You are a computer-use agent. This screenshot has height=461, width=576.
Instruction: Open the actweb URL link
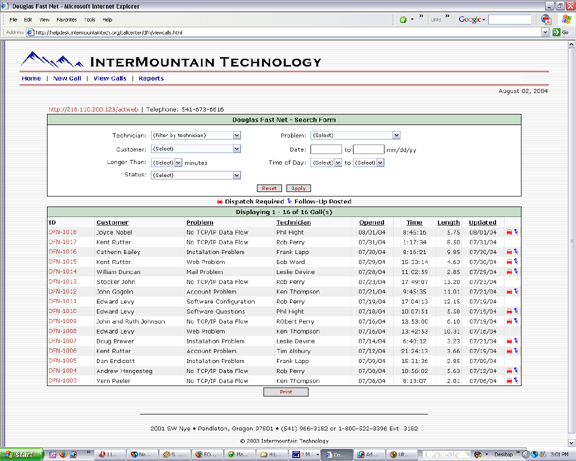[x=93, y=109]
